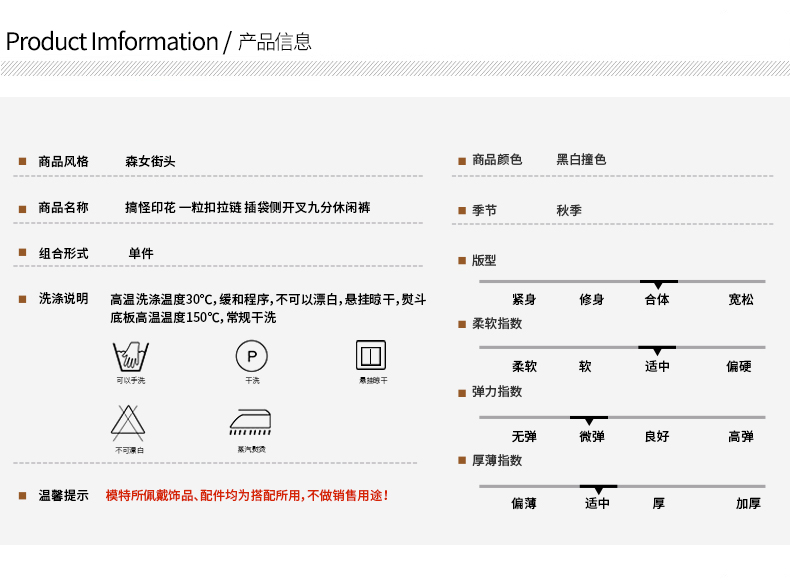Click the hand wash basin icon
The height and width of the screenshot is (584, 790).
pyautogui.click(x=130, y=355)
